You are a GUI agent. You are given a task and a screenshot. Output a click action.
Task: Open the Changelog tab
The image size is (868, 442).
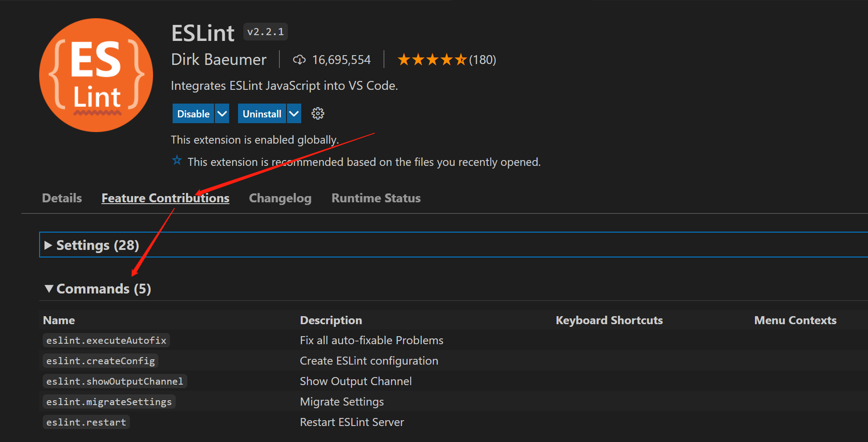coord(280,198)
